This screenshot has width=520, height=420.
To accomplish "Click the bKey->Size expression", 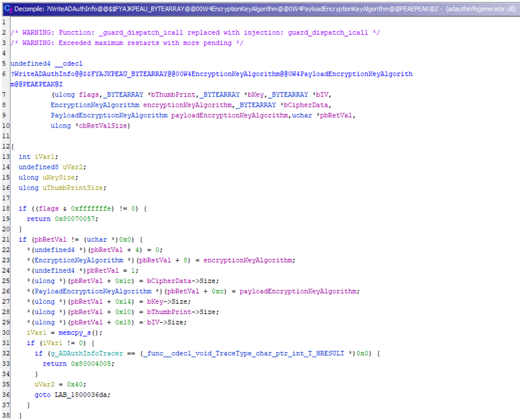I will (x=167, y=301).
